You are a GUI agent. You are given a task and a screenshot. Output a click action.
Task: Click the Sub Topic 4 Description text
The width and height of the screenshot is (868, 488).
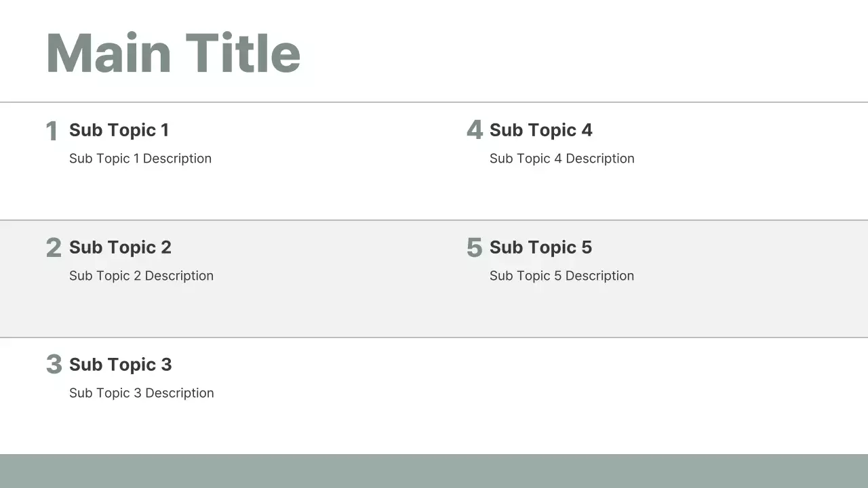click(x=561, y=159)
